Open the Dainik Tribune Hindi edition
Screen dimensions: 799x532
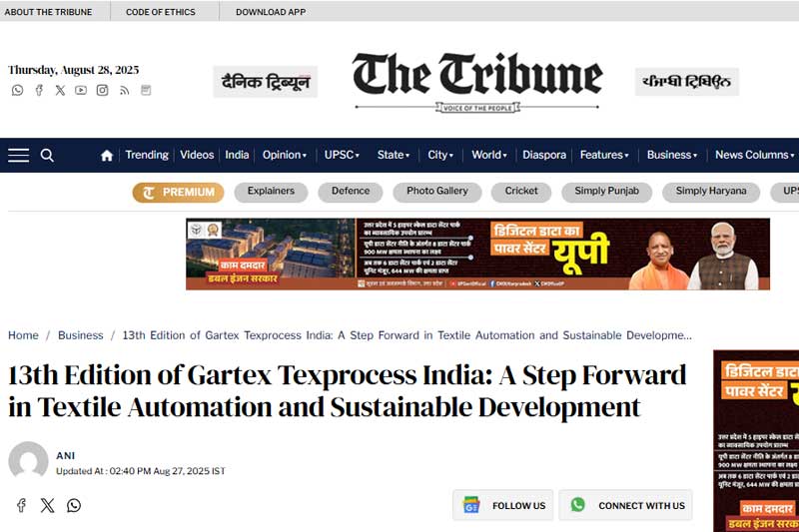point(266,82)
